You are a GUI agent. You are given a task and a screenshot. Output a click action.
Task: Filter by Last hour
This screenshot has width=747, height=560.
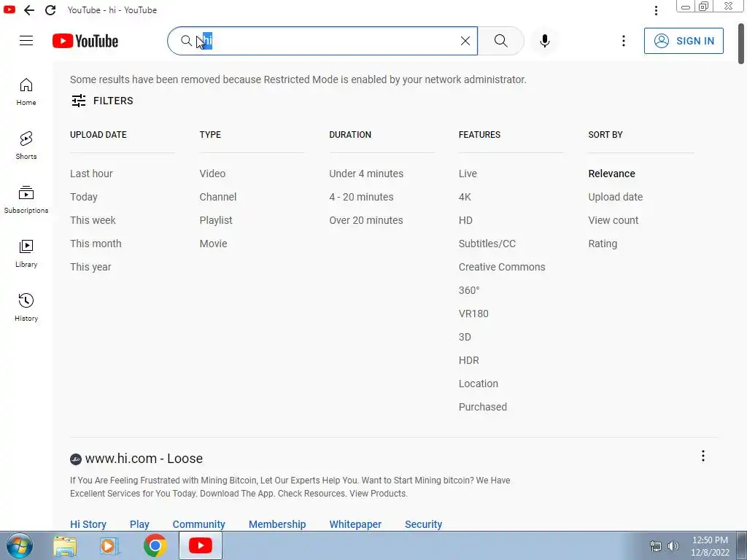[x=91, y=174]
